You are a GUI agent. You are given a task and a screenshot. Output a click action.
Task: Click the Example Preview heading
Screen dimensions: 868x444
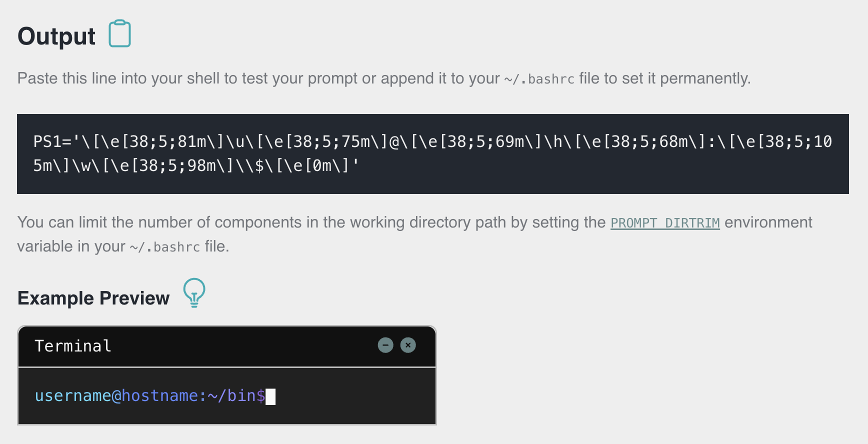(93, 298)
